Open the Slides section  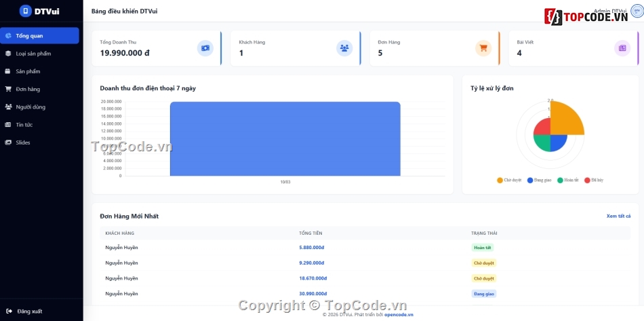click(x=39, y=143)
